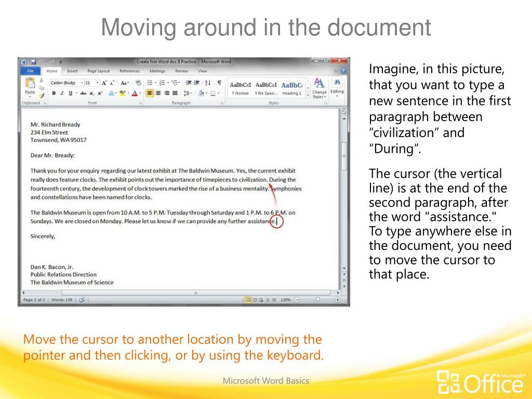Click the Find binoculars Editing icon
The width and height of the screenshot is (532, 399).
[337, 82]
